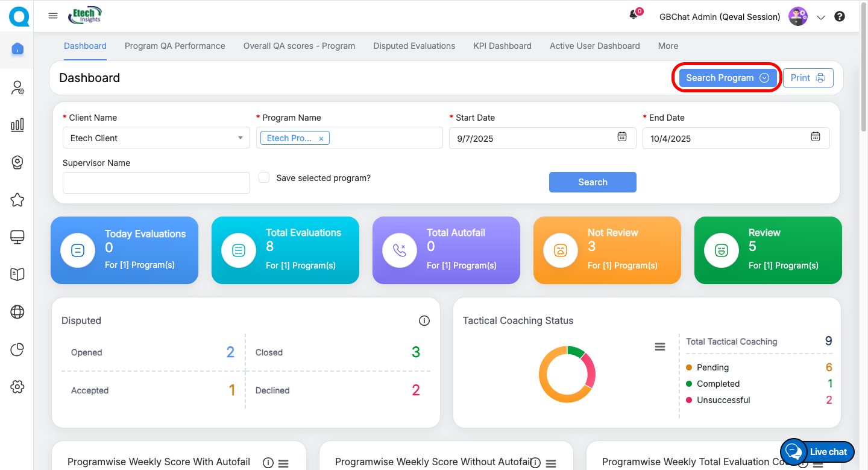
Task: Click the Supervisor Name input field
Action: pos(156,183)
